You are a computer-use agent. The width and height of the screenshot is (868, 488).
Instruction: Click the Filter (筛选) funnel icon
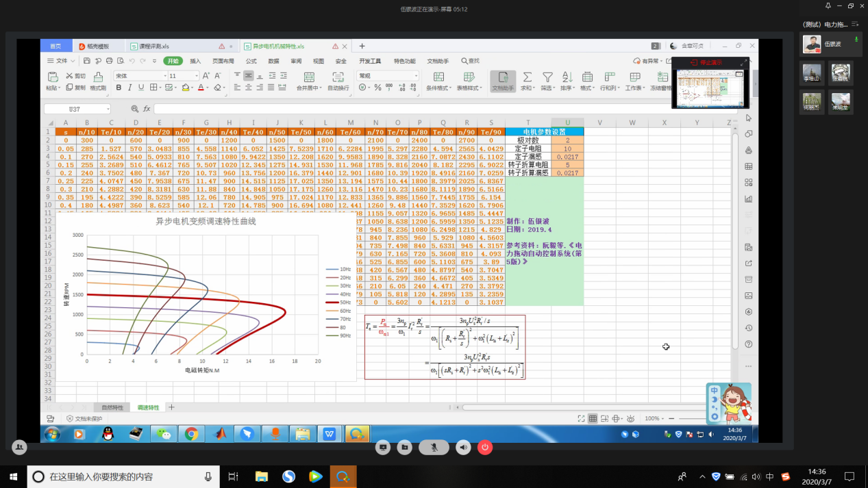pos(547,77)
